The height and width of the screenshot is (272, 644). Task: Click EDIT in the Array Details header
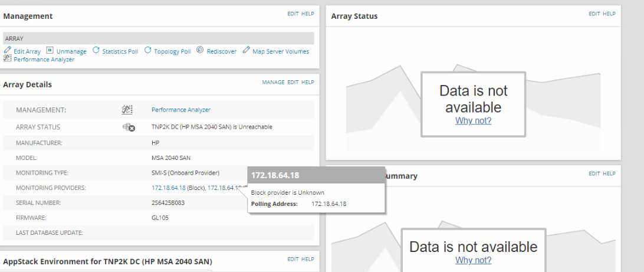293,82
